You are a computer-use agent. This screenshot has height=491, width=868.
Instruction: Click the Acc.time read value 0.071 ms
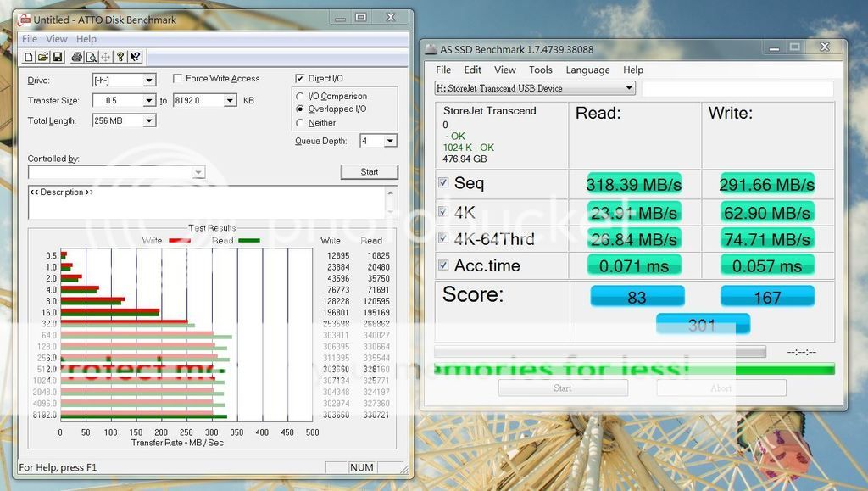(x=634, y=265)
